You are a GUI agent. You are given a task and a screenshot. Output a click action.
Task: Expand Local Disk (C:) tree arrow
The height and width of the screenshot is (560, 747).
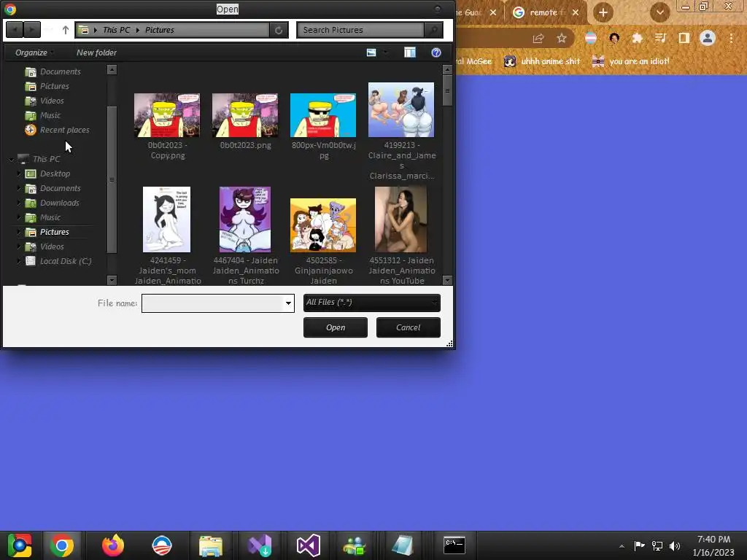[18, 261]
